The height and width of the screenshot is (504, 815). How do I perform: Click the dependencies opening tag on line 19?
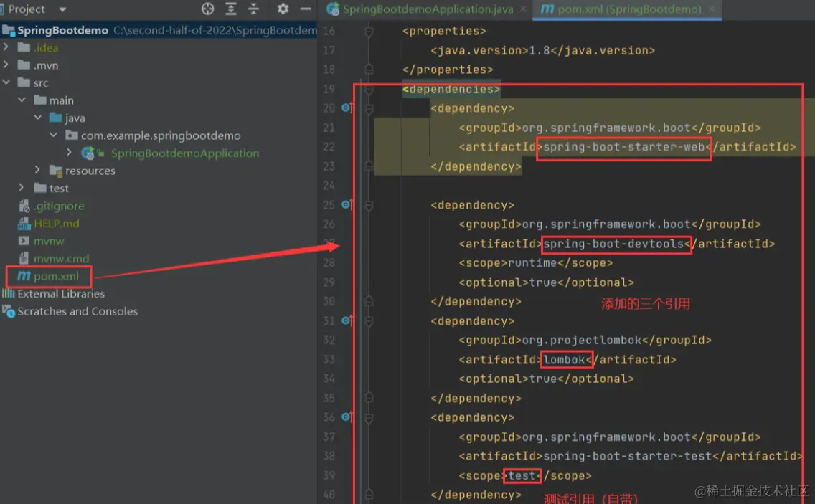pyautogui.click(x=451, y=90)
